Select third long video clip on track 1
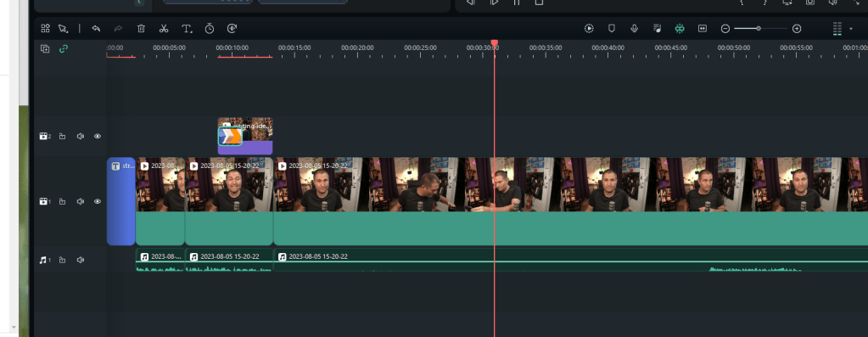This screenshot has height=337, width=868. tap(571, 201)
